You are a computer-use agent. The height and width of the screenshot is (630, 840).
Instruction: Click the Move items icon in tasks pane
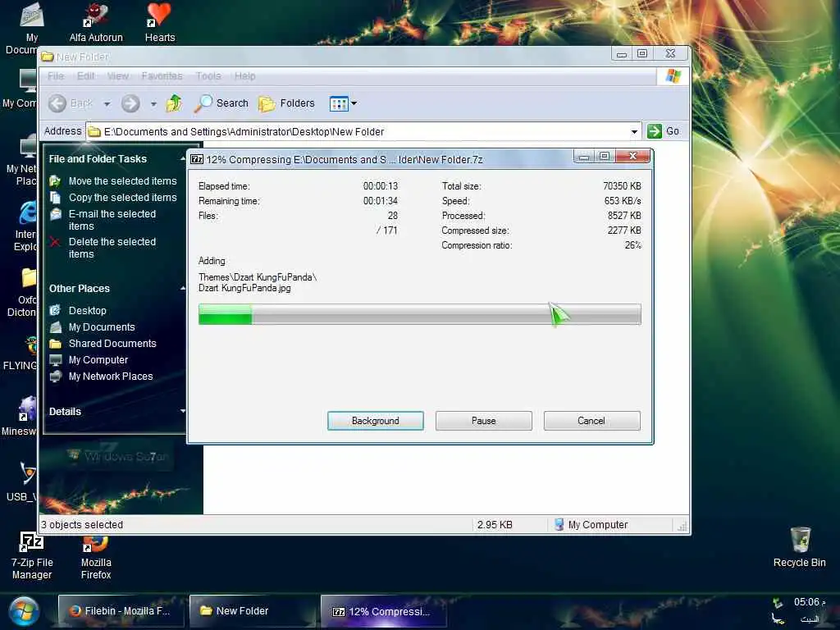click(x=55, y=181)
